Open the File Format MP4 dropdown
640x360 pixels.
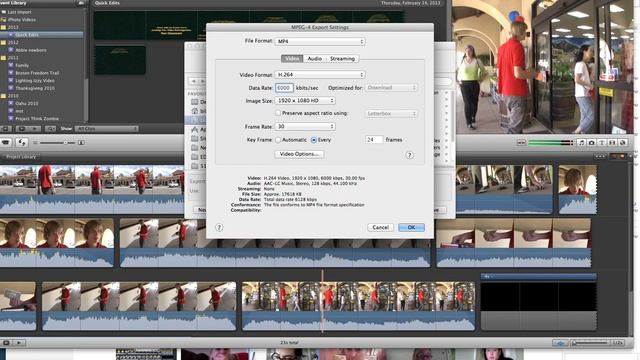[x=320, y=41]
